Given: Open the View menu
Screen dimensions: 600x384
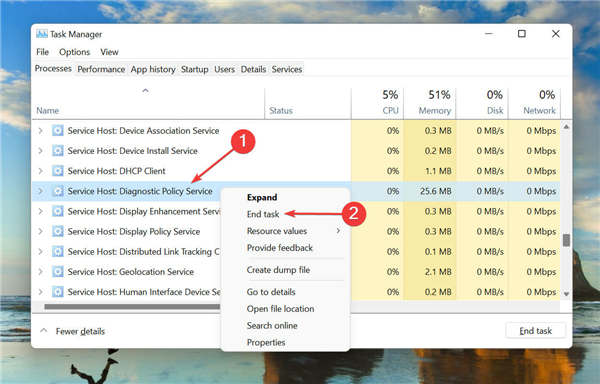Looking at the screenshot, I should 109,52.
